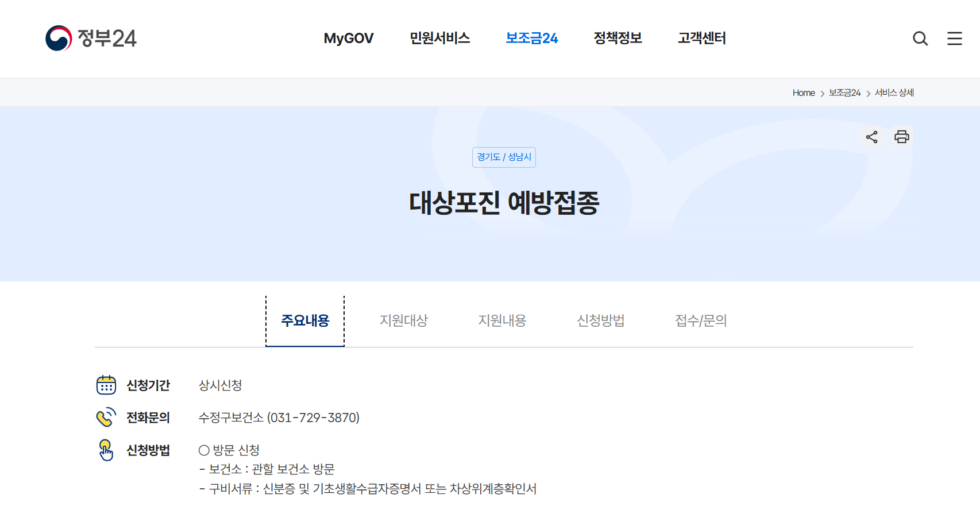Switch to the 신청방법 tab
The width and height of the screenshot is (980, 506).
click(601, 320)
